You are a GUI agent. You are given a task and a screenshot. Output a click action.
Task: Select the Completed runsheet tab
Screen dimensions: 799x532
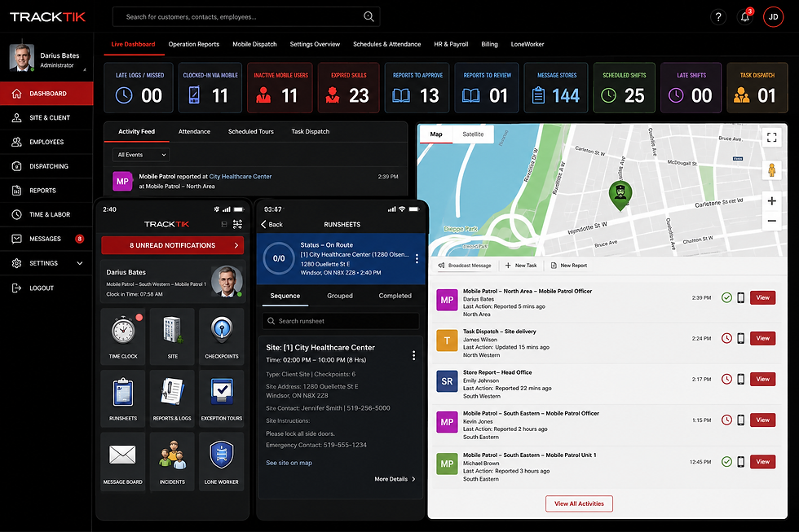click(x=395, y=296)
